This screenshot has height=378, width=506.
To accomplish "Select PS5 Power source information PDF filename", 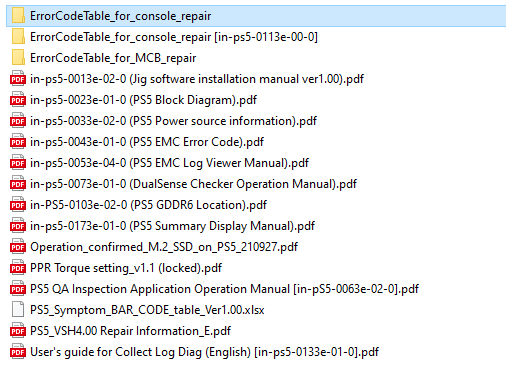I will pos(173,121).
